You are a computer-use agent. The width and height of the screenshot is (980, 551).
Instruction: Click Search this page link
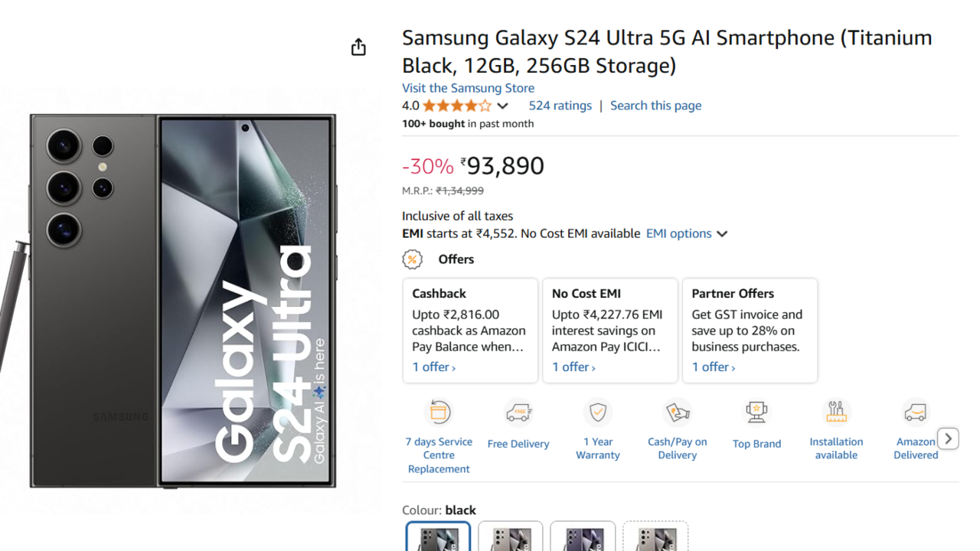[x=655, y=106]
